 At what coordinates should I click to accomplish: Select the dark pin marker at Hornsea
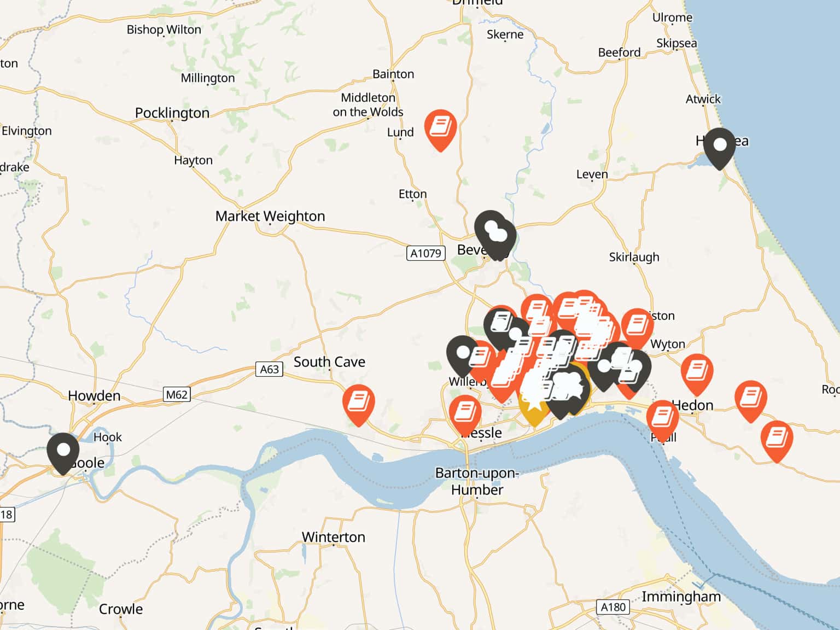click(x=720, y=148)
